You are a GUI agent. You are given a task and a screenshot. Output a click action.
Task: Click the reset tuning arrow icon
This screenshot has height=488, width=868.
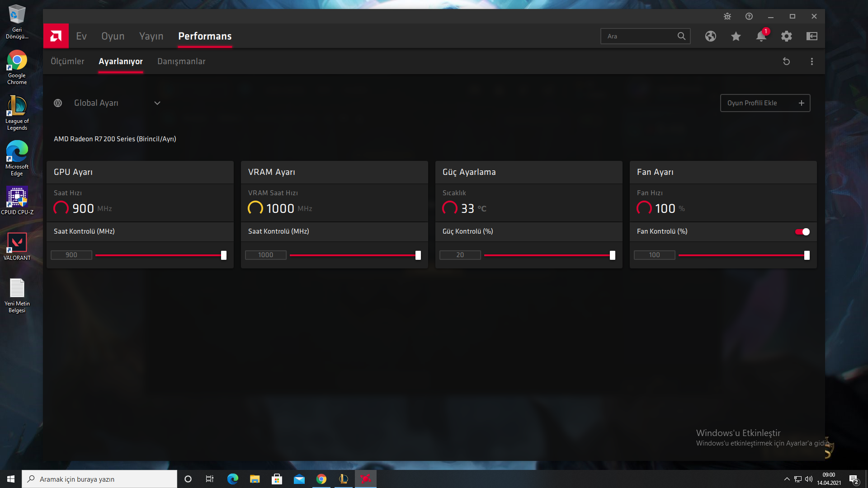(x=786, y=61)
